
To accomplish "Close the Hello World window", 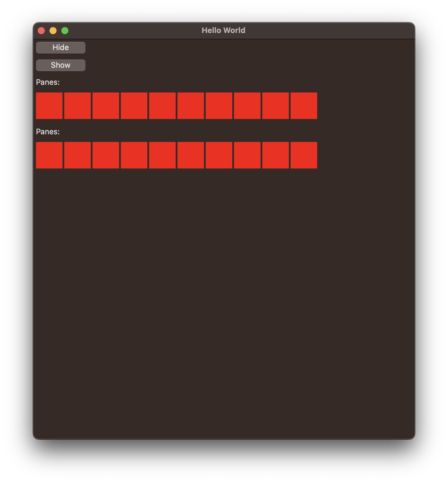I will coord(41,31).
